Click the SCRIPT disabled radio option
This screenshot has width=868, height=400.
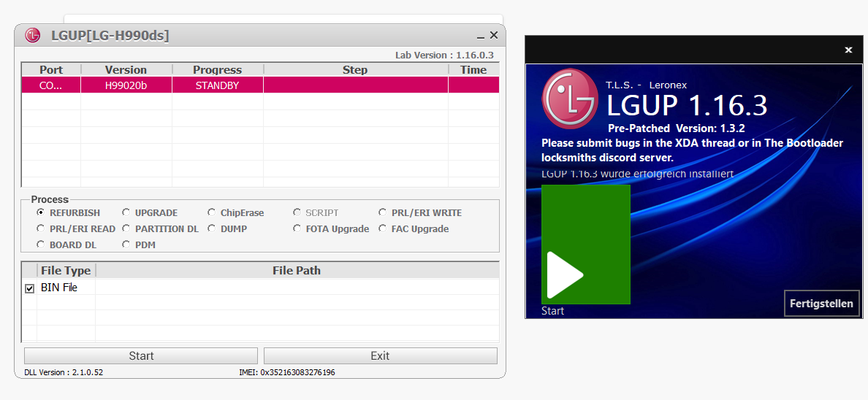pyautogui.click(x=316, y=212)
